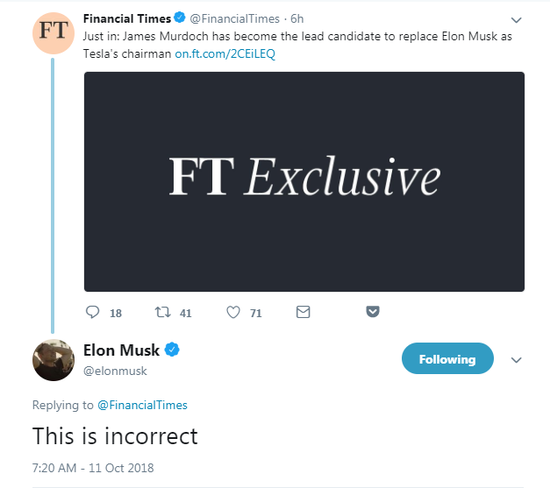Click the Financial Times FT avatar
This screenshot has height=488, width=550.
(x=53, y=33)
